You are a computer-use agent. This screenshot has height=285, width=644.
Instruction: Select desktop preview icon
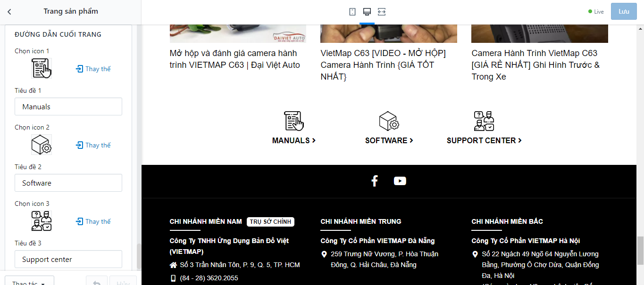[367, 12]
